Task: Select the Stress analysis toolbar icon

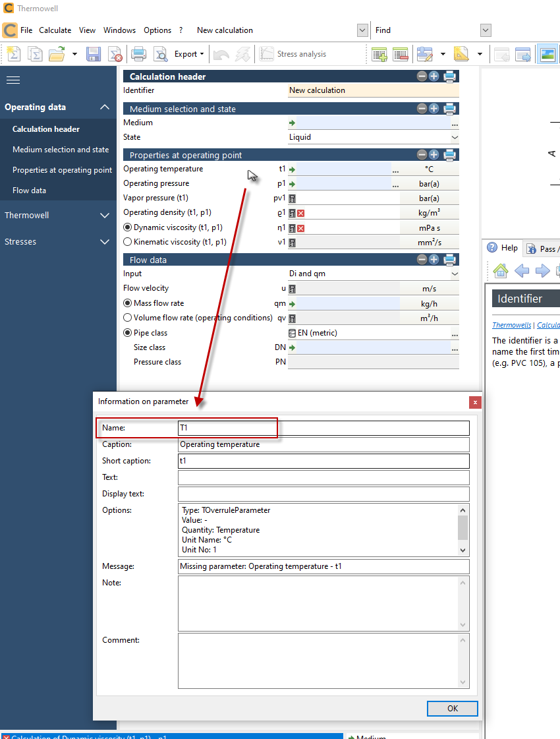Action: [266, 54]
